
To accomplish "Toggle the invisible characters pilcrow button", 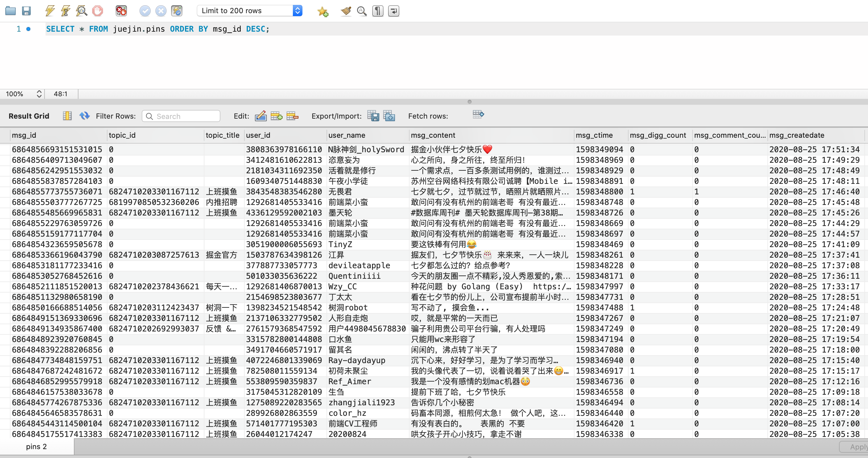I will (x=378, y=11).
